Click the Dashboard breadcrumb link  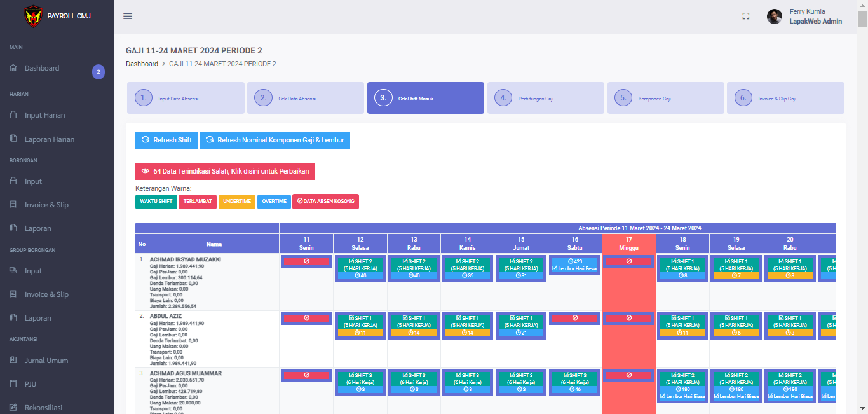142,64
